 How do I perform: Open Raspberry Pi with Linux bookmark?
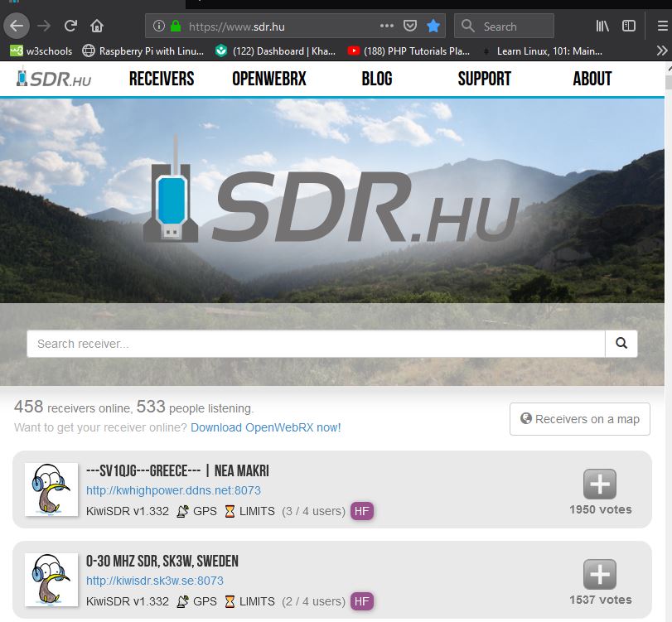pyautogui.click(x=143, y=51)
